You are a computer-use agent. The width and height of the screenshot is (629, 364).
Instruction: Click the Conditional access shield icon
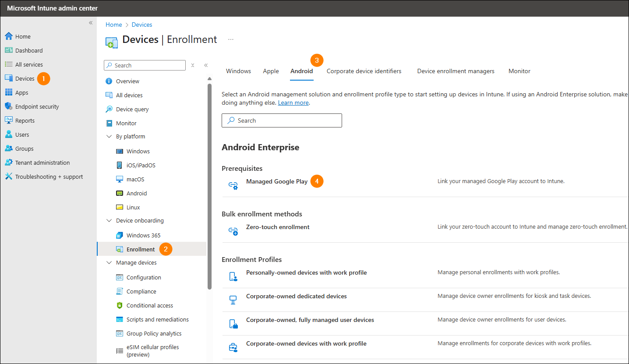(x=119, y=305)
